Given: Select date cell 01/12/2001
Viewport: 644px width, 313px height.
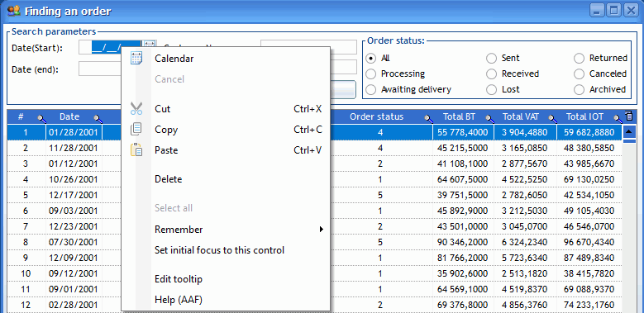Looking at the screenshot, I should pyautogui.click(x=74, y=164).
